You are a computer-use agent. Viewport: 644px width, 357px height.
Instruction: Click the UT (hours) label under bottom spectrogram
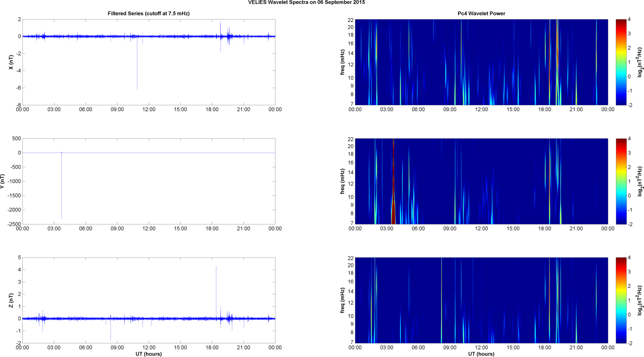click(x=481, y=354)
